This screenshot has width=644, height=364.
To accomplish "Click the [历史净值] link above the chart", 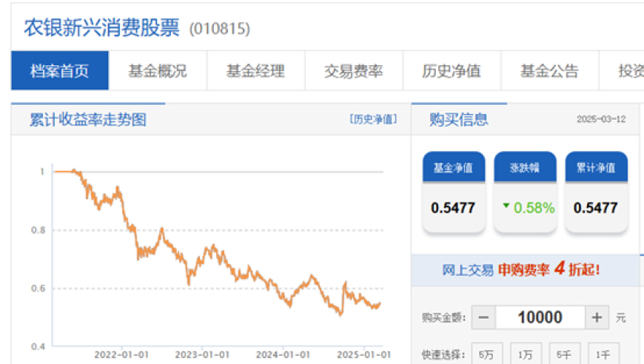I will [x=373, y=119].
